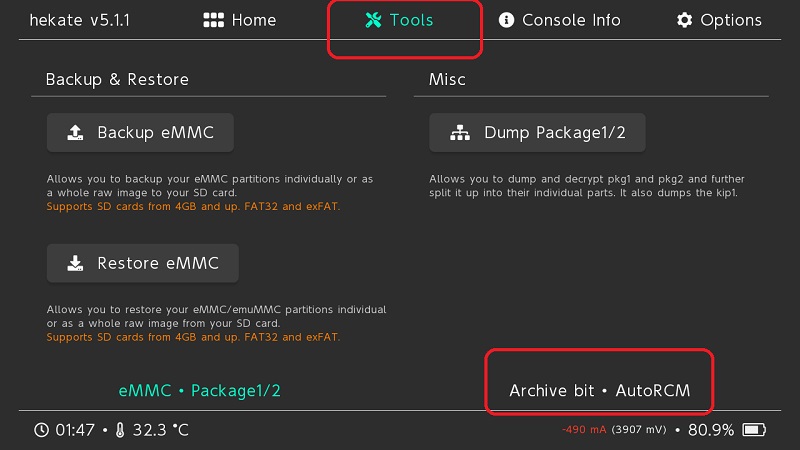Click the battery icon in status bar

tap(755, 430)
